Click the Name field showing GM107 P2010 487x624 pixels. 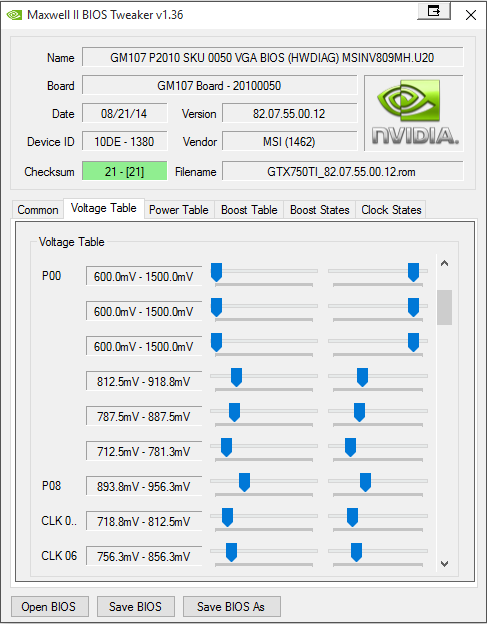(273, 57)
